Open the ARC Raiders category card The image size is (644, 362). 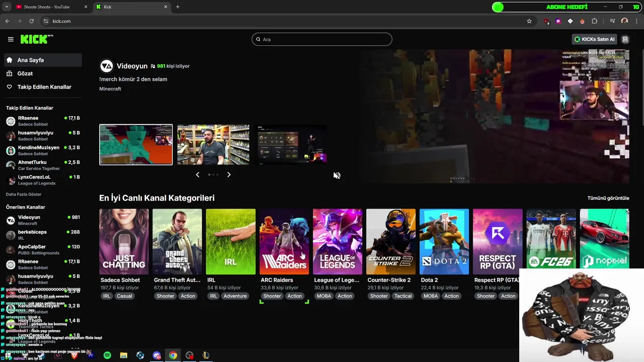284,242
